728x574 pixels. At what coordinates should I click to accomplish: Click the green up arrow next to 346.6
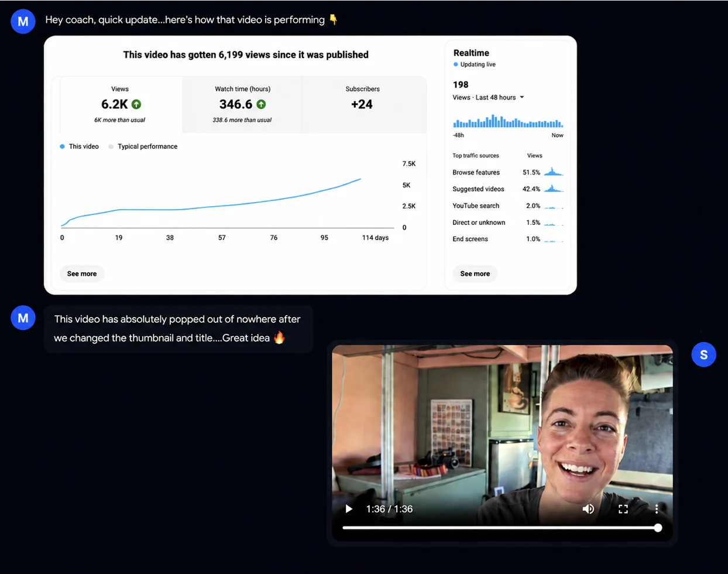pyautogui.click(x=261, y=104)
